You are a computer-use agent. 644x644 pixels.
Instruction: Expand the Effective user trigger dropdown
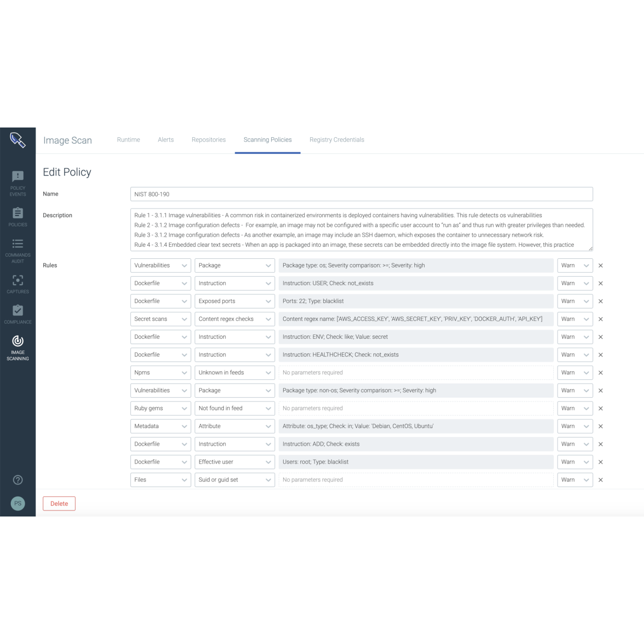pos(234,462)
